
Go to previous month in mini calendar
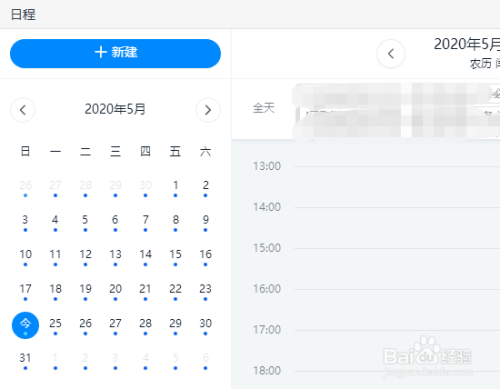coord(23,110)
